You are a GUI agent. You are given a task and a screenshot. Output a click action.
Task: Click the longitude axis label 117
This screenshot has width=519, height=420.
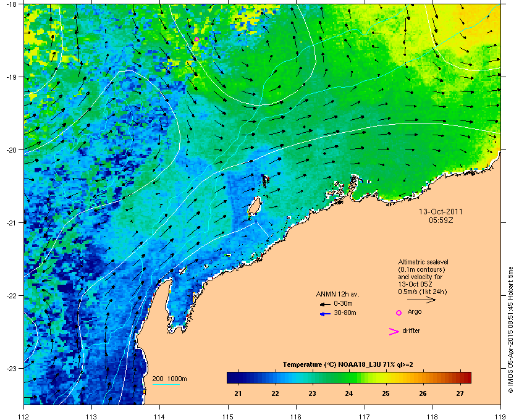pyautogui.click(x=365, y=416)
